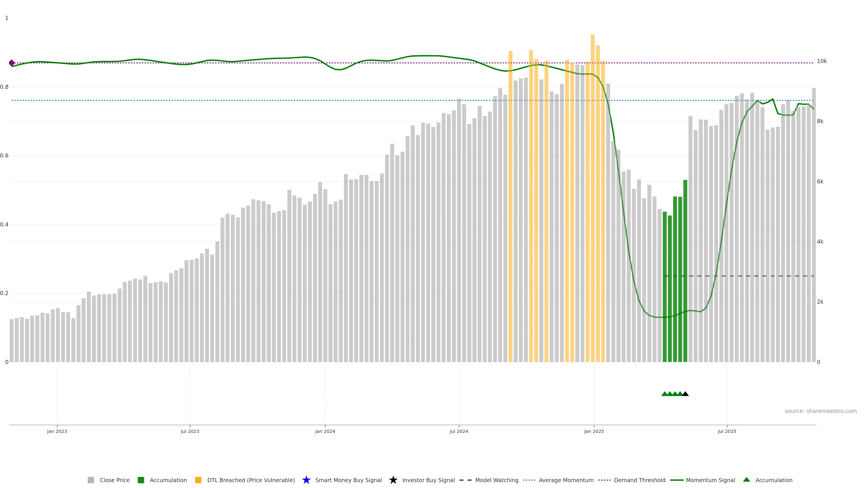868x488 pixels.
Task: Toggle DTL Breached (Price Vulnerable) legend entry
Action: tap(198, 480)
